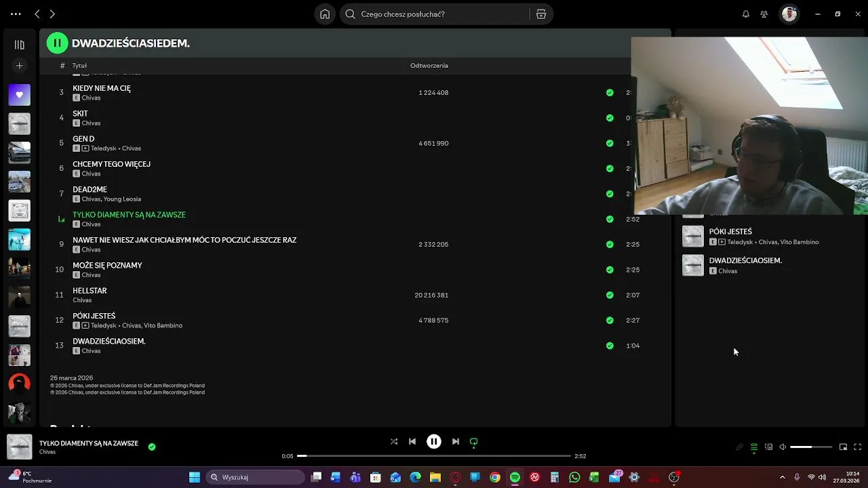The image size is (868, 488).
Task: Open the user profile avatar menu
Action: (789, 14)
